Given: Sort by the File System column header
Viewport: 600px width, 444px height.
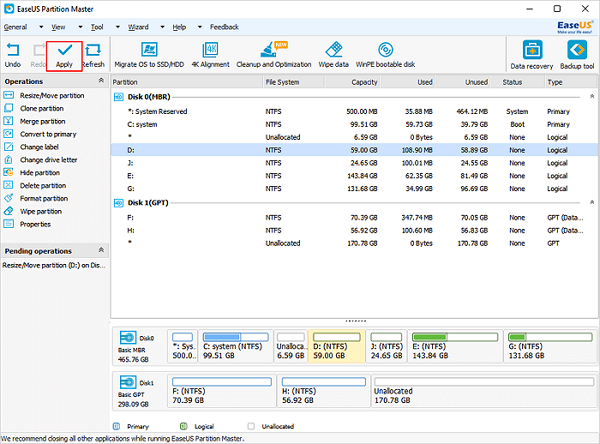Looking at the screenshot, I should click(x=294, y=82).
